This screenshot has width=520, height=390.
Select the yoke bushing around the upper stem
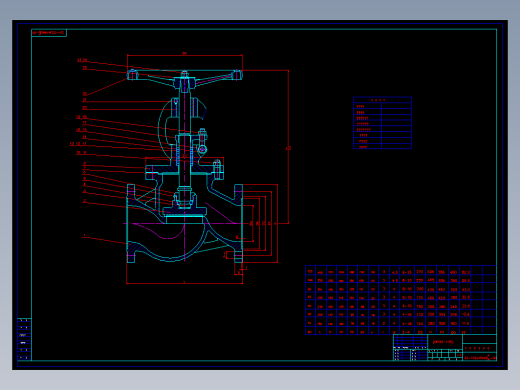(184, 107)
